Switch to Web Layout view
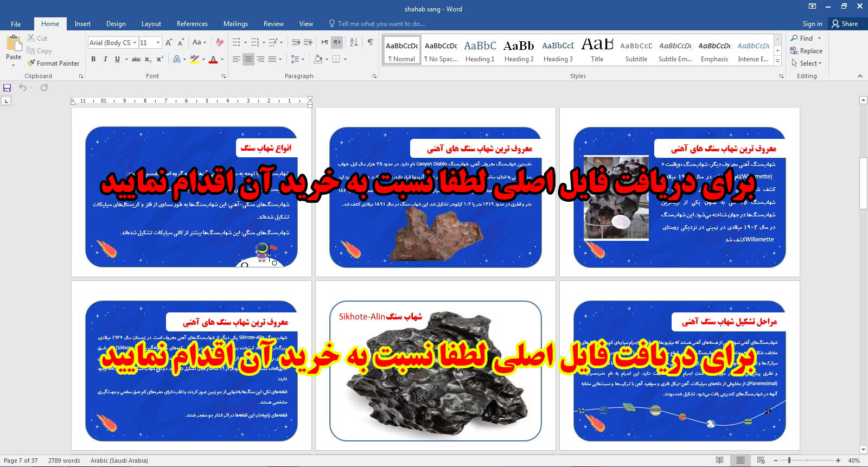868x467 pixels. [x=761, y=460]
